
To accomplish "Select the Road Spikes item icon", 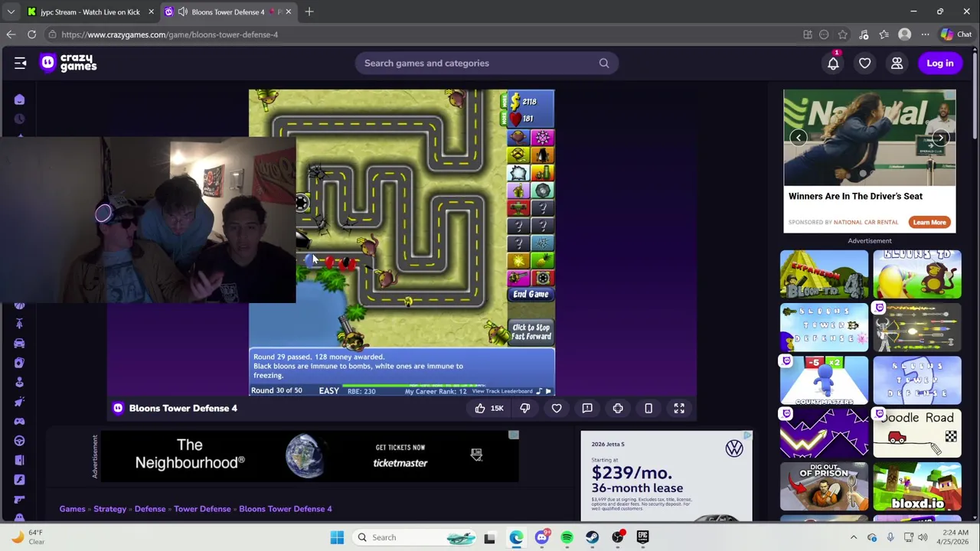I will coord(543,243).
